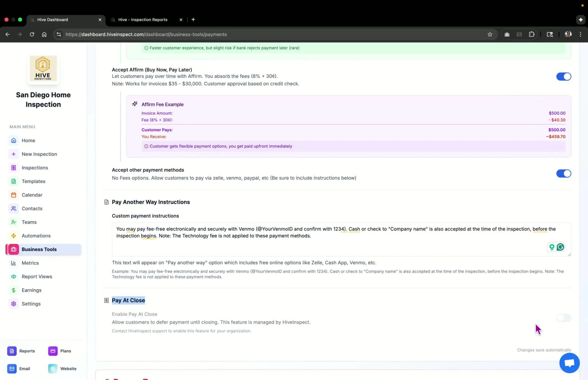
Task: Go back in browser history
Action: [8, 34]
